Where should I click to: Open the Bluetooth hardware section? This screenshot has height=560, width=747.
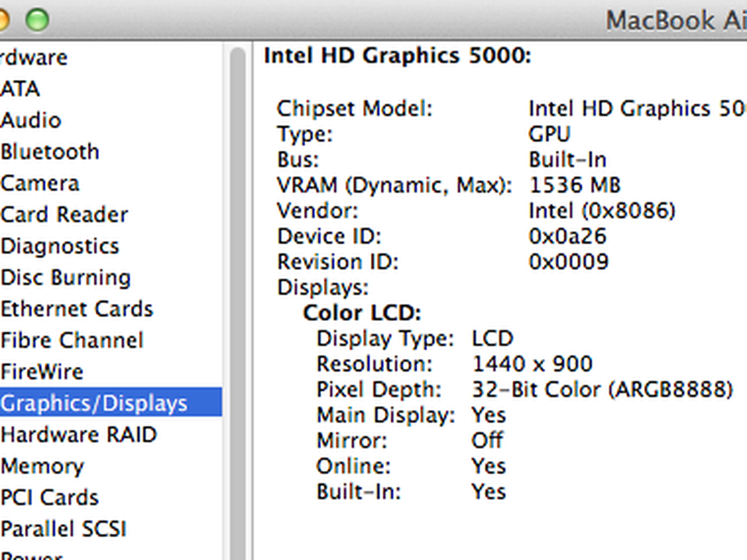point(49,152)
